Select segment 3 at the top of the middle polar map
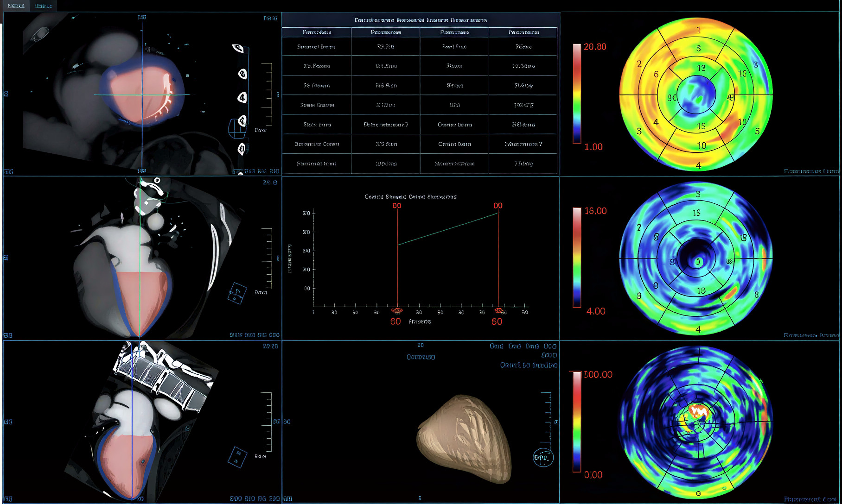Screen dimensions: 842x504 point(698,194)
